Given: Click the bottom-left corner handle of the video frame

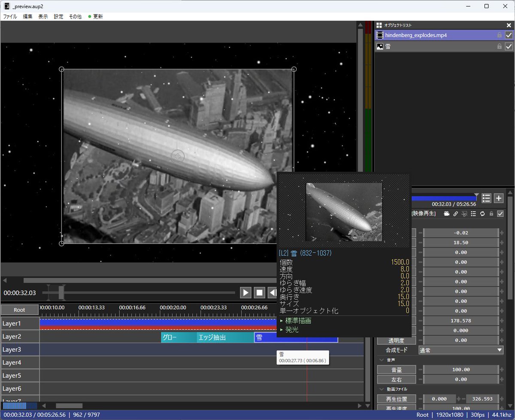Looking at the screenshot, I should point(61,243).
